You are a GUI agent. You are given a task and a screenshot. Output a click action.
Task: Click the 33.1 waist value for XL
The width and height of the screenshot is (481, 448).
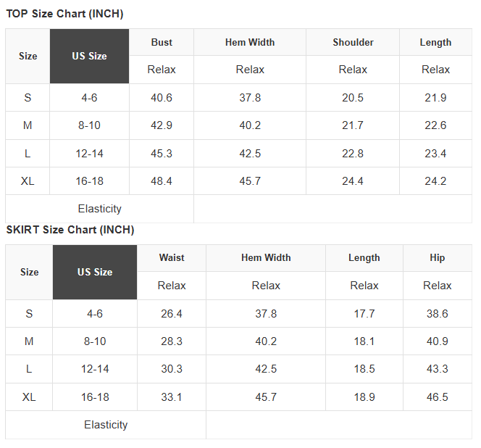(x=172, y=397)
